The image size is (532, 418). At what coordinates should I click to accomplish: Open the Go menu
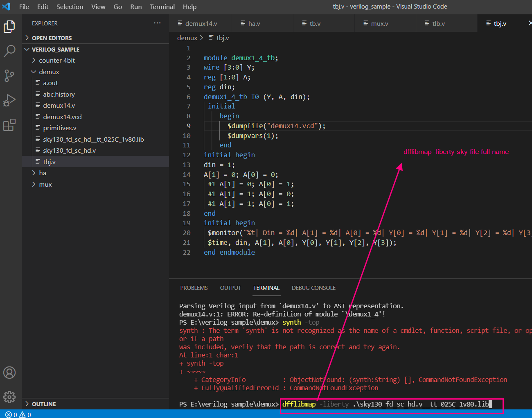click(x=118, y=7)
